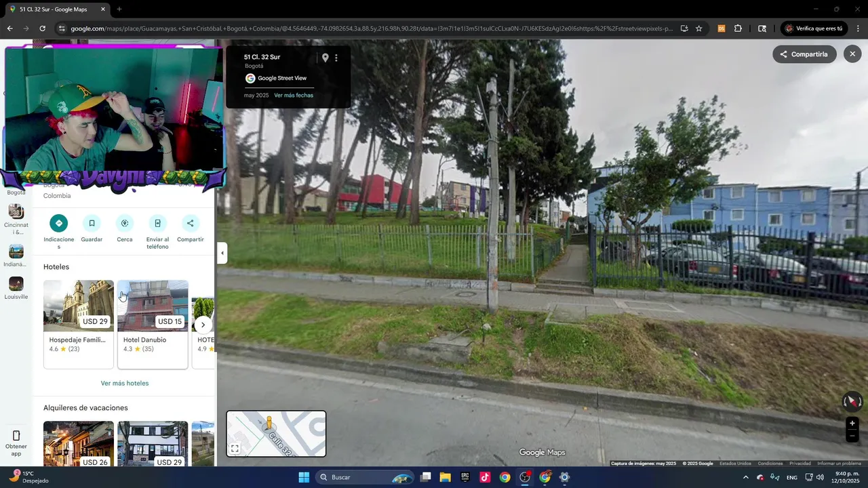Open the location pin icon on address card
Viewport: 868px width, 488px height.
(x=325, y=58)
